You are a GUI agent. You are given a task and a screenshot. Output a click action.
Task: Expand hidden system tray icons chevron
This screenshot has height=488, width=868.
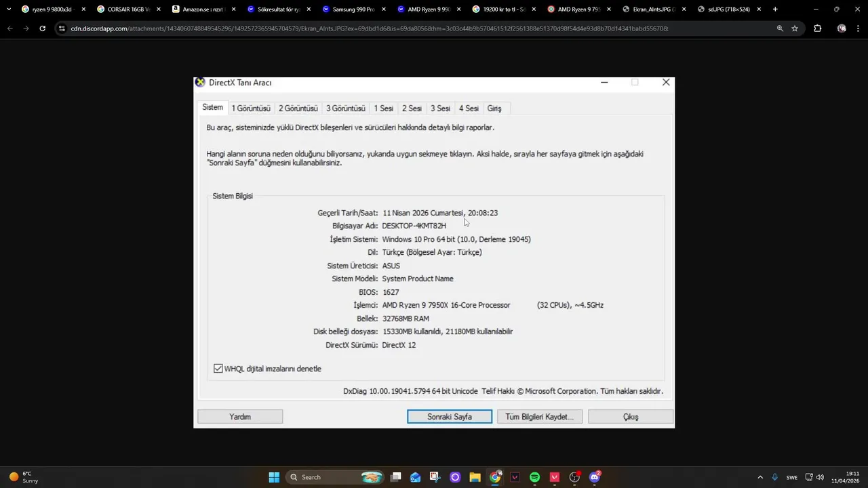(x=759, y=477)
